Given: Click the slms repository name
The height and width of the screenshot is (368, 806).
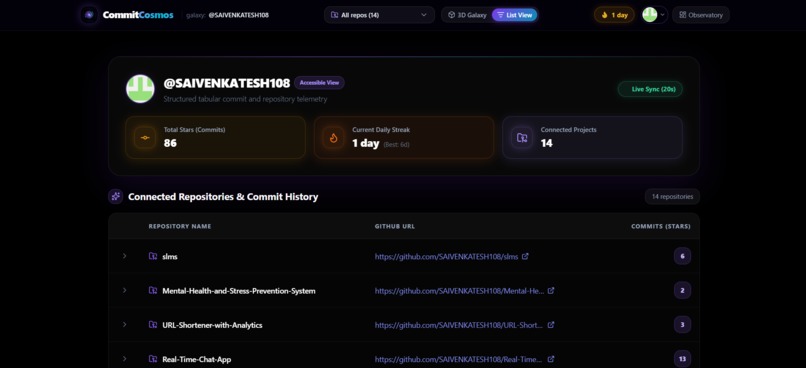Looking at the screenshot, I should [170, 256].
